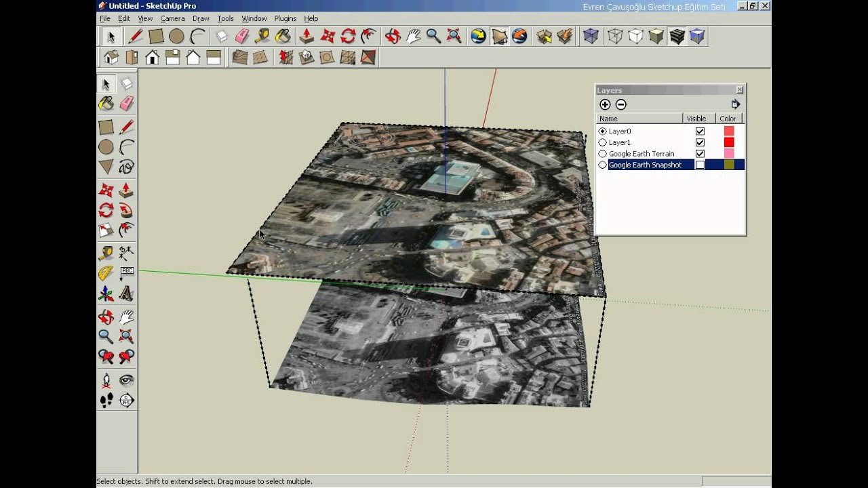Open the Draw menu
The image size is (868, 488).
201,19
